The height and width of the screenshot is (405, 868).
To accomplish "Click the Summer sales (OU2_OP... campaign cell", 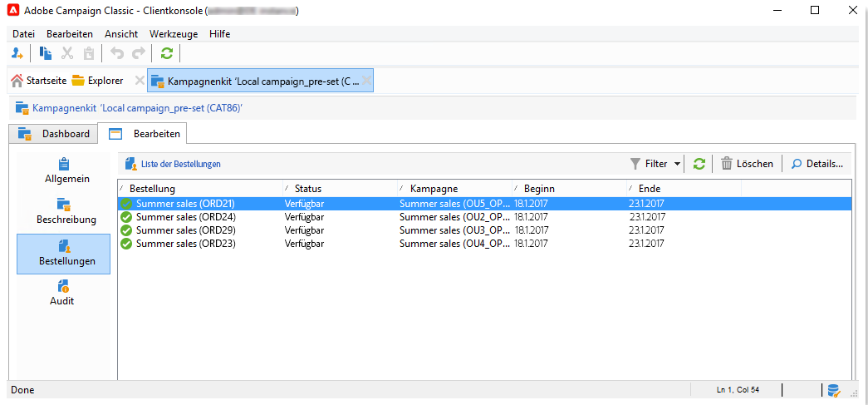I will pyautogui.click(x=454, y=216).
